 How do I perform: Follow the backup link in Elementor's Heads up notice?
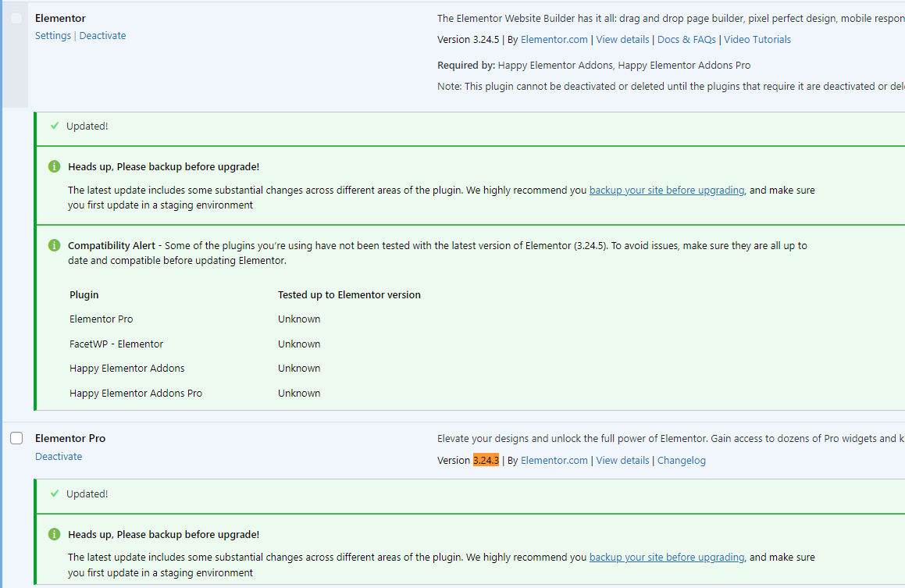click(667, 190)
